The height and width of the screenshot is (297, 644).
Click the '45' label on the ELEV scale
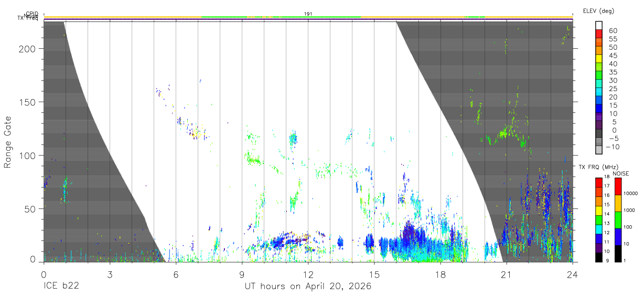pos(613,55)
